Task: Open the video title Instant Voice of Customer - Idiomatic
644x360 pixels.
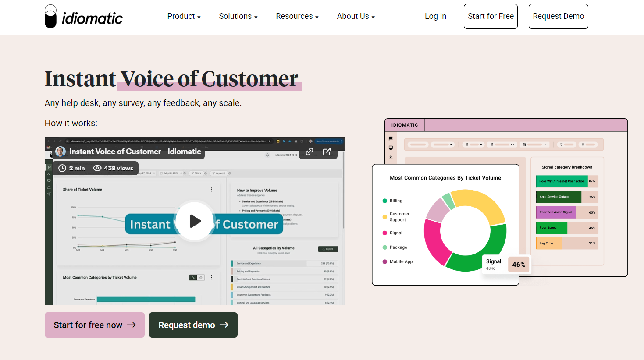Action: pyautogui.click(x=135, y=152)
